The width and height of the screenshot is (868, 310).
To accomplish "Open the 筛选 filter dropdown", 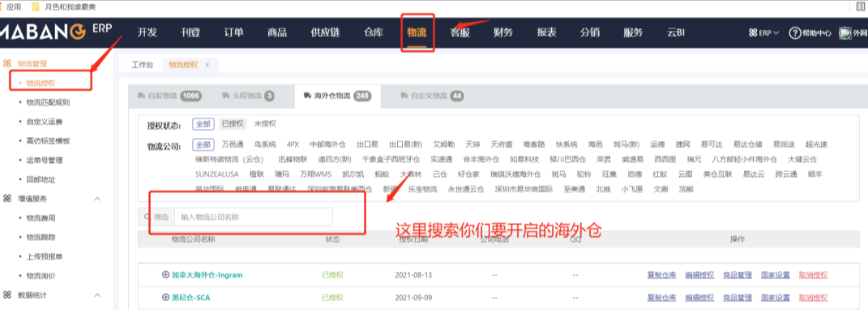I will tap(156, 217).
